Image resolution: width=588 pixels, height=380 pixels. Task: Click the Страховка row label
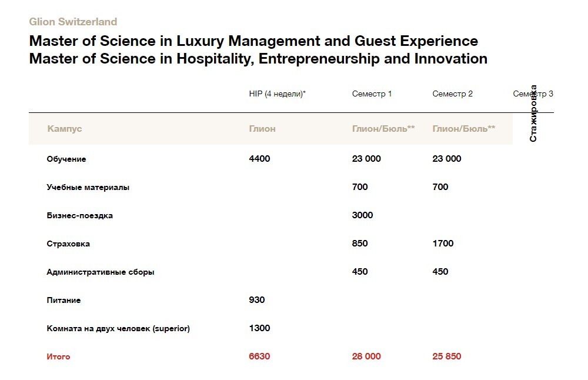[x=68, y=244]
